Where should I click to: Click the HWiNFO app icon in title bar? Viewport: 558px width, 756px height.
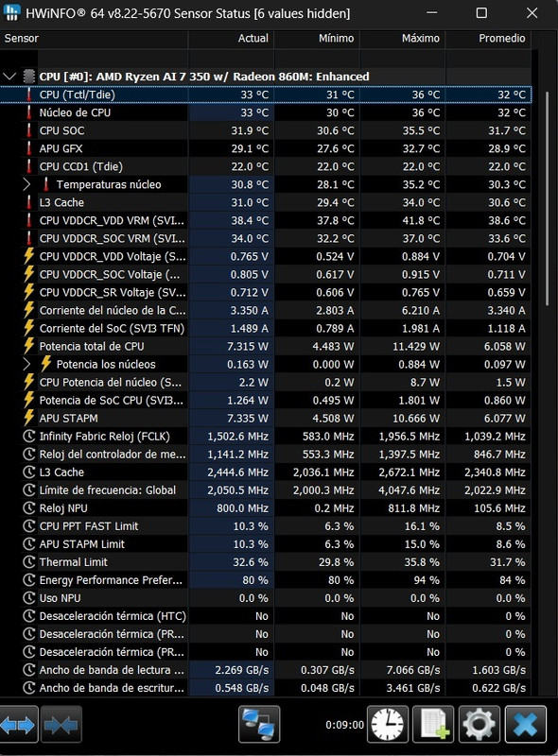click(x=10, y=12)
